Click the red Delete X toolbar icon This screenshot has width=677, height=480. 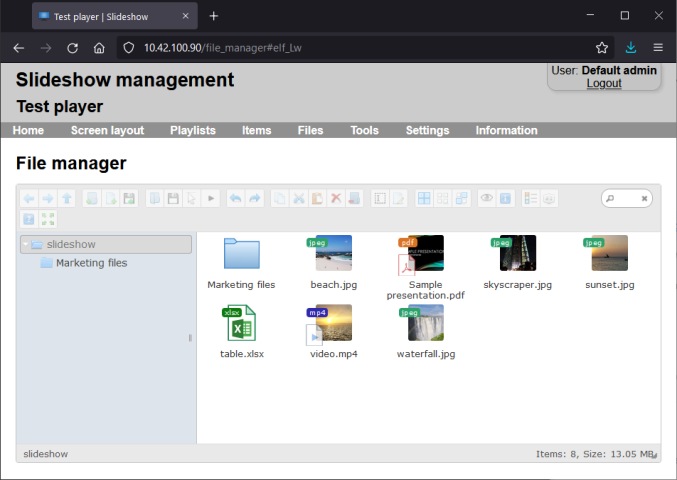point(335,199)
